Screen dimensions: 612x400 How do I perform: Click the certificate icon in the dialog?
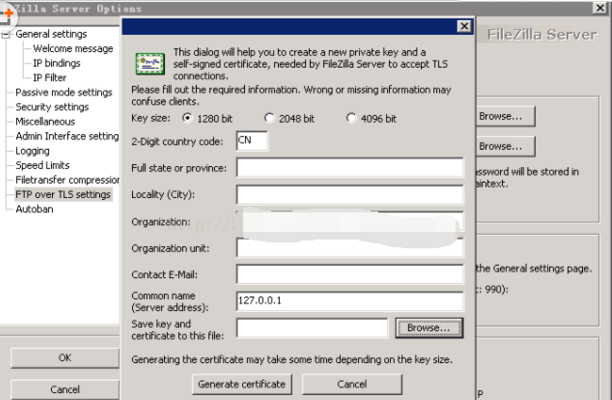click(x=150, y=64)
